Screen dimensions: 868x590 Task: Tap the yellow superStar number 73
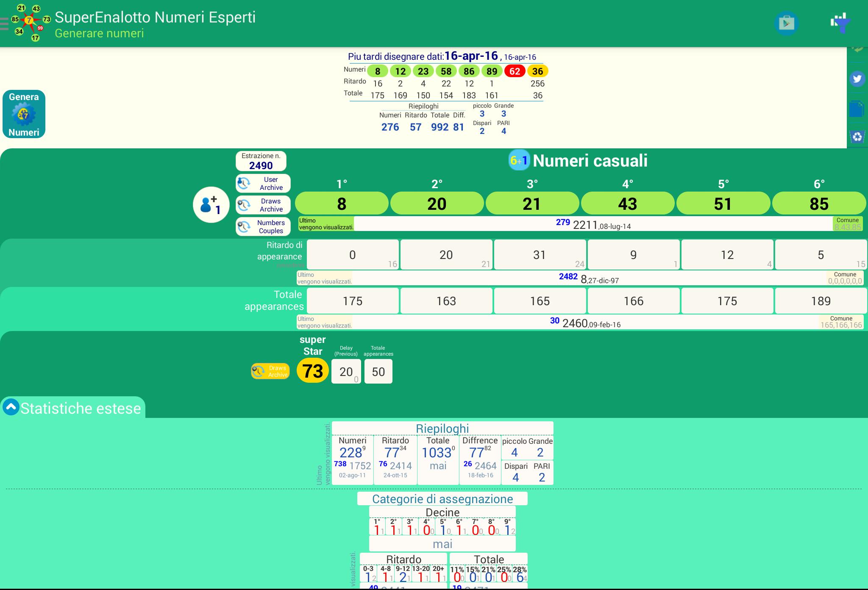click(x=313, y=371)
